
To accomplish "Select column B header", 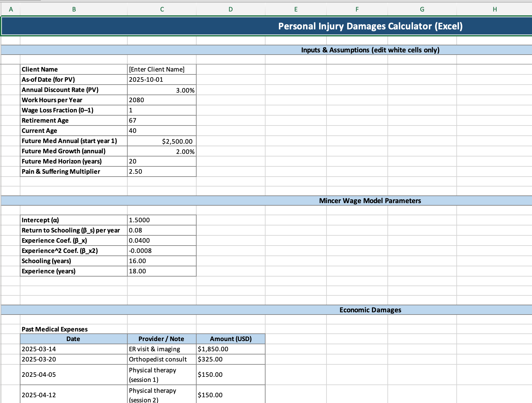I will pos(74,9).
